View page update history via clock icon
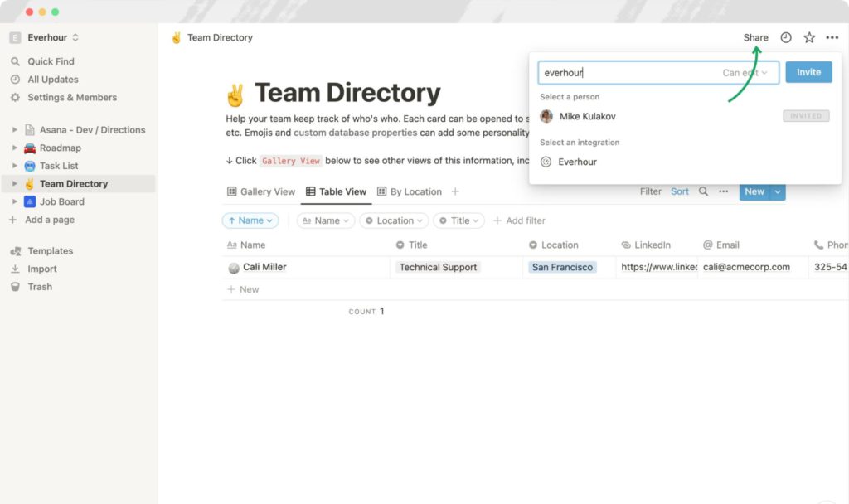This screenshot has width=849, height=504. click(x=786, y=37)
